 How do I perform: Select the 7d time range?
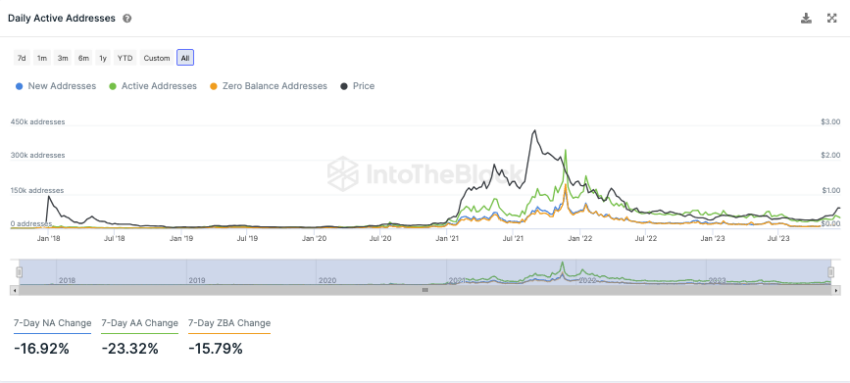22,58
